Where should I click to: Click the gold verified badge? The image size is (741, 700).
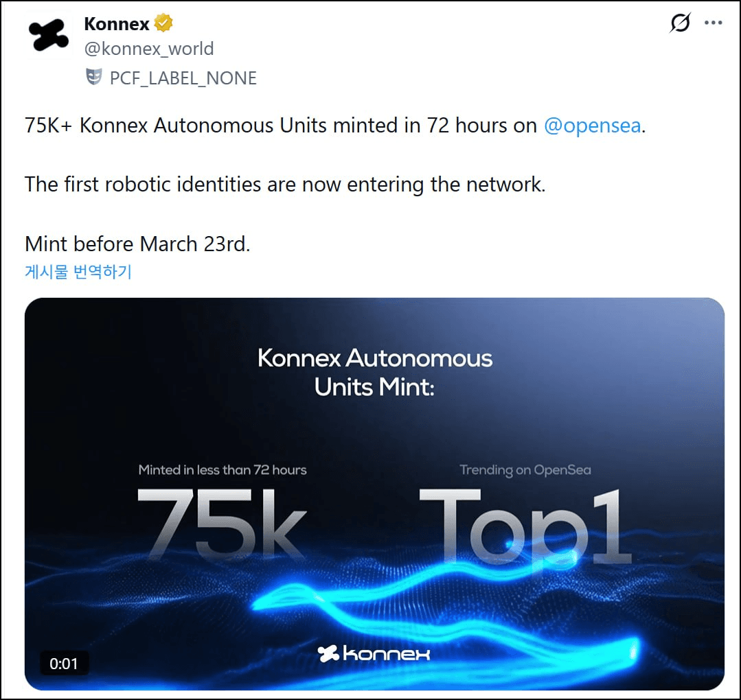pyautogui.click(x=163, y=24)
